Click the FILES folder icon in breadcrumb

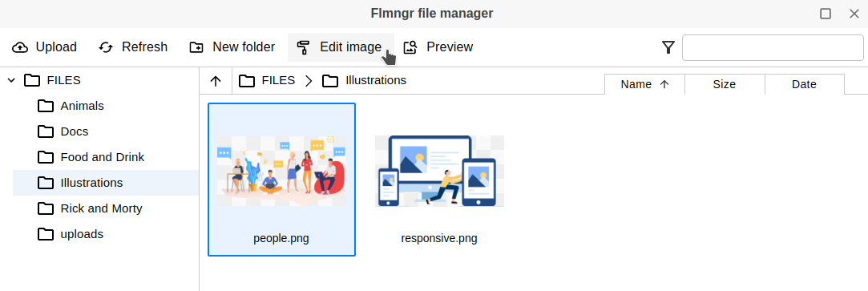coord(247,81)
